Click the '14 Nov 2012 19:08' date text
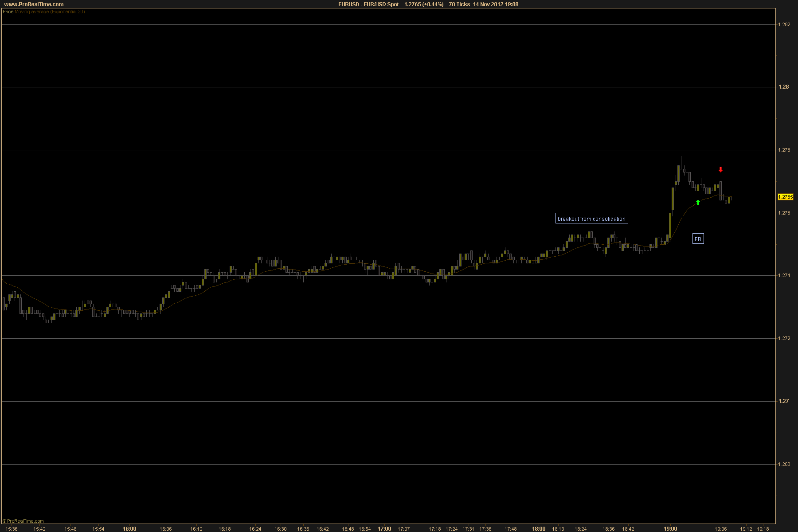798x532 pixels. coord(496,4)
